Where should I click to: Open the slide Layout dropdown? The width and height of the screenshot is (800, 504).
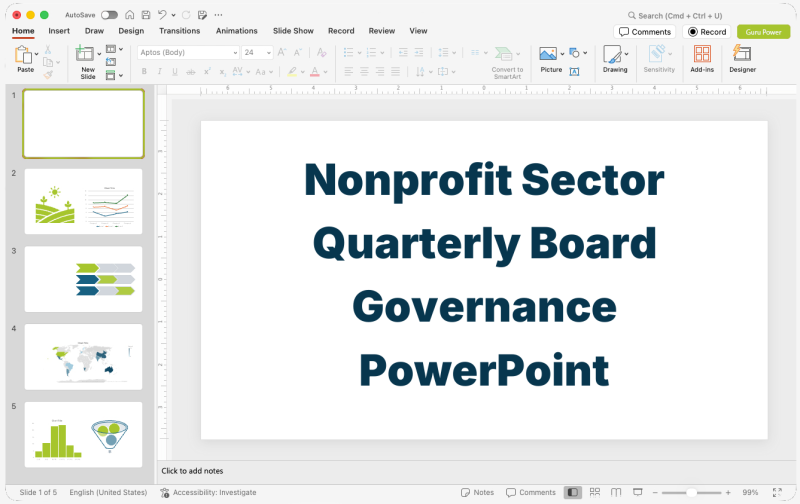click(x=114, y=49)
